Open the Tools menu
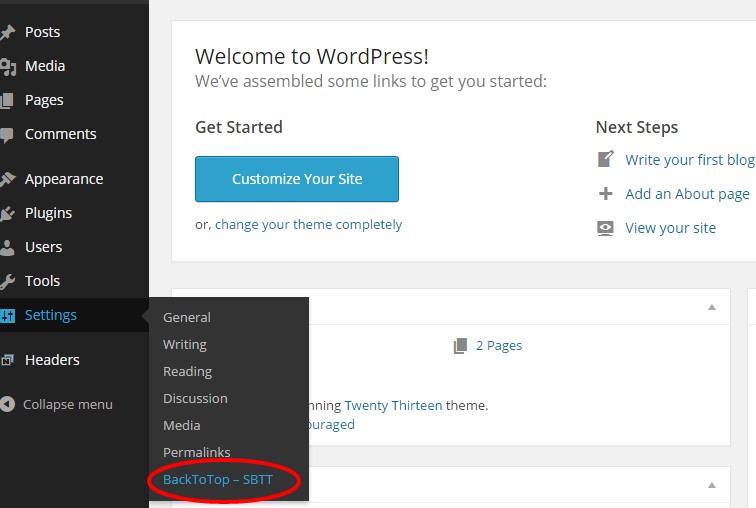The width and height of the screenshot is (756, 508). [42, 281]
